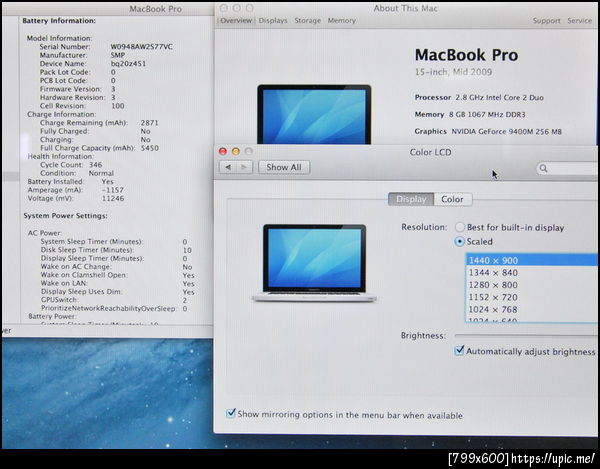Screen dimensions: 600x469
Task: Pick the 1440 × 900 resolution
Action: click(x=532, y=261)
